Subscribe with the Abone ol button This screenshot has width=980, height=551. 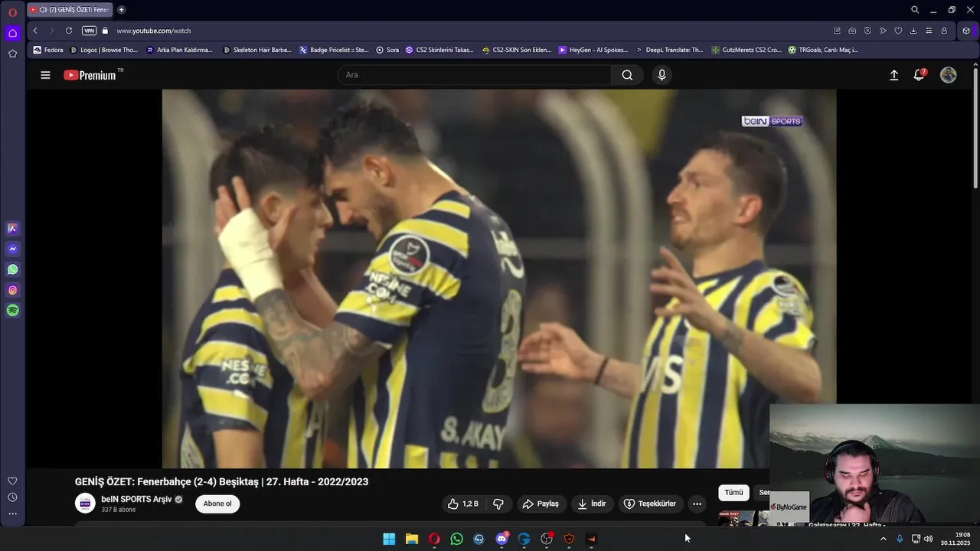click(x=217, y=504)
